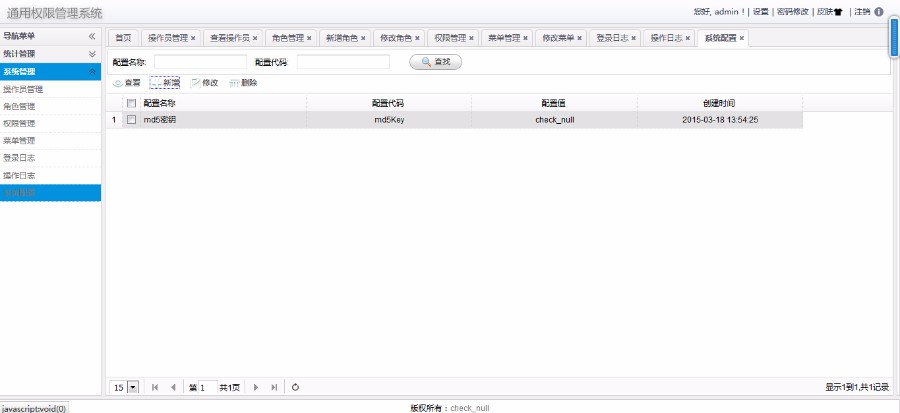Switch to the 修改角色 tab
900x413 pixels.
(x=396, y=38)
